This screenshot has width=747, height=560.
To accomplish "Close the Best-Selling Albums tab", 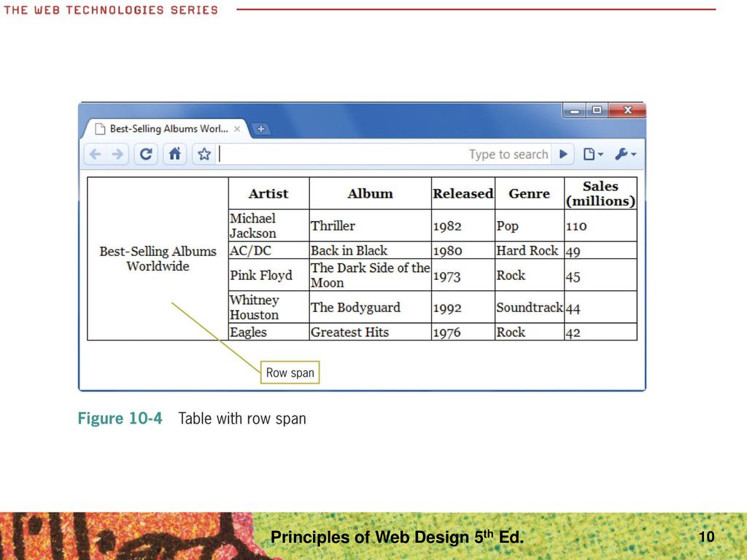I will pos(237,129).
